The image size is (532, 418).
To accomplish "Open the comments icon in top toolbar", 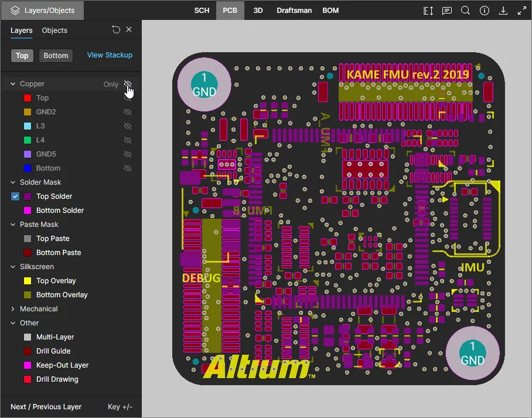I will pyautogui.click(x=447, y=11).
